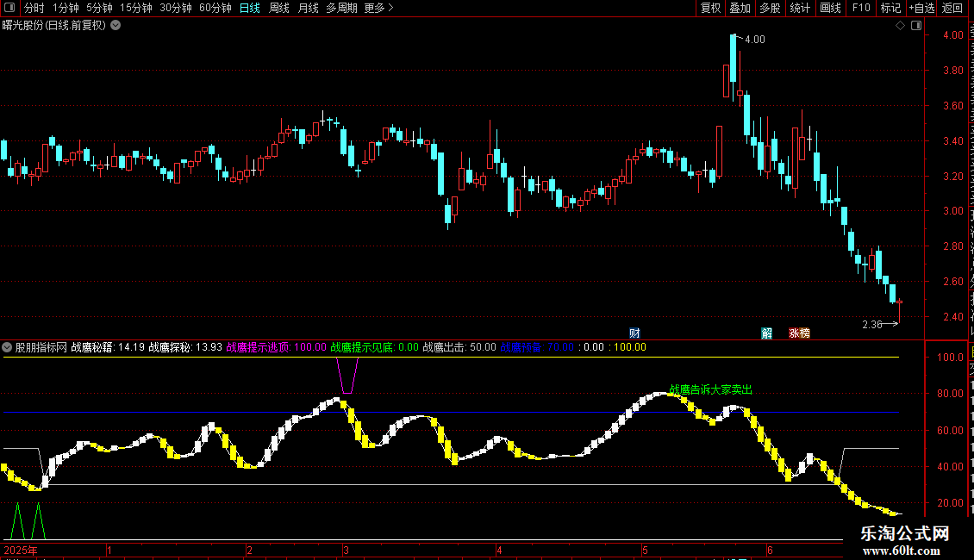Select the 1分钟 period
This screenshot has width=974, height=560.
[66, 8]
